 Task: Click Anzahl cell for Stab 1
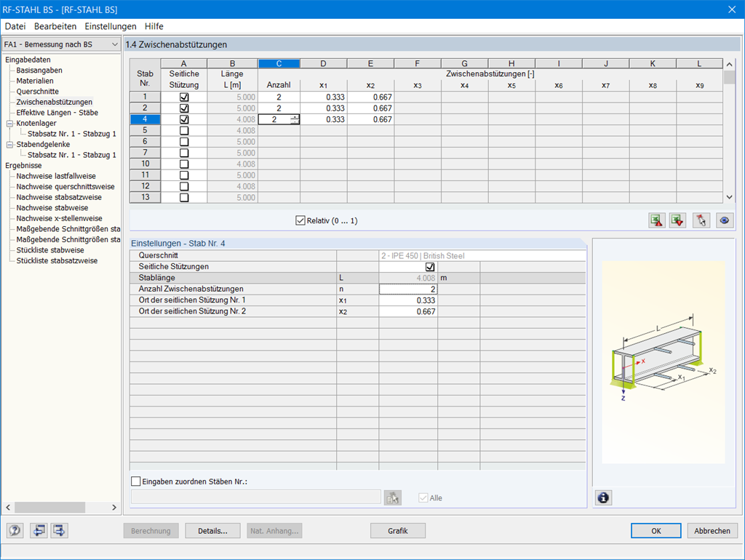(279, 97)
